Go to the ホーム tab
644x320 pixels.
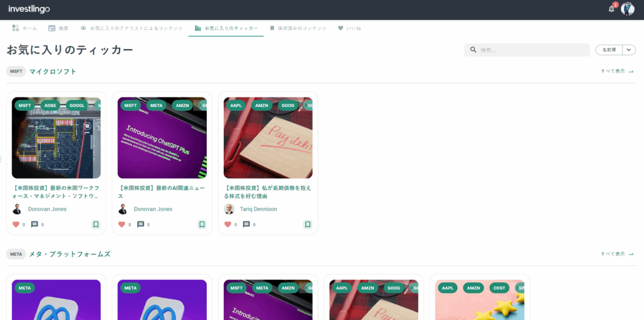click(25, 28)
